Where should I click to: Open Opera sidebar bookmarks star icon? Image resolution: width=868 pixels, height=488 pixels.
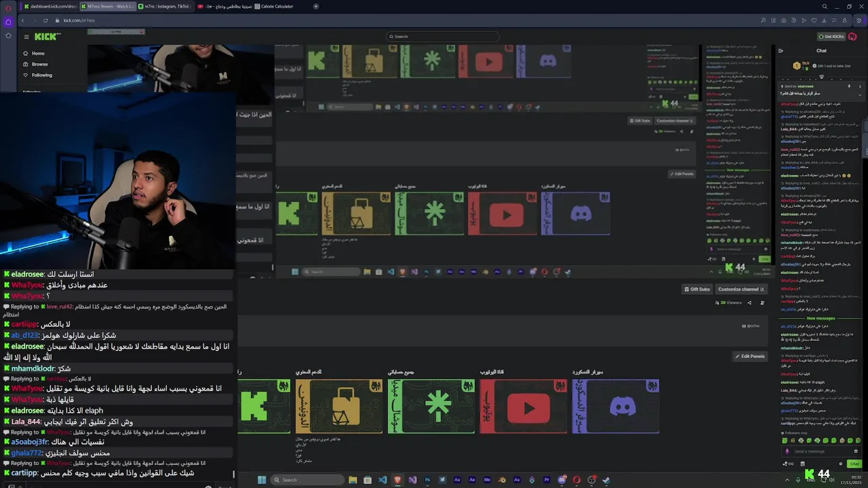pos(8,35)
